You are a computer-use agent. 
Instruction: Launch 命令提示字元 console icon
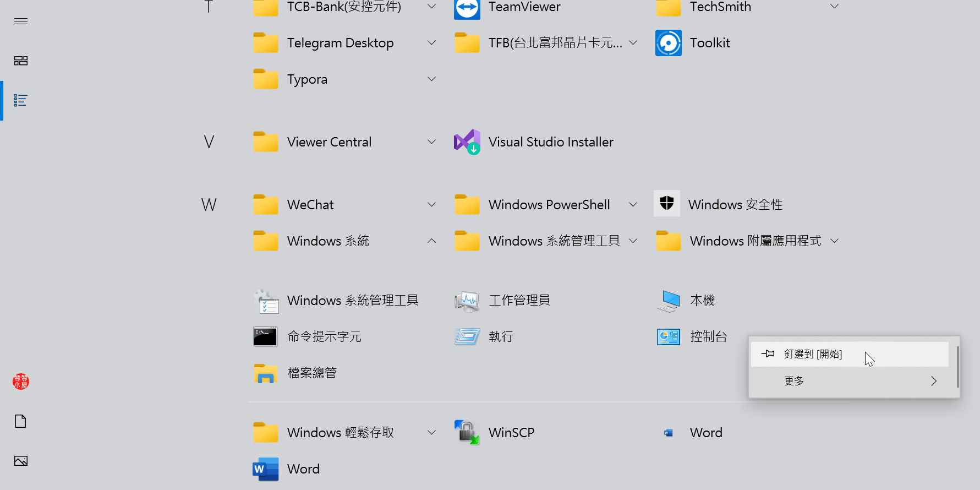266,336
